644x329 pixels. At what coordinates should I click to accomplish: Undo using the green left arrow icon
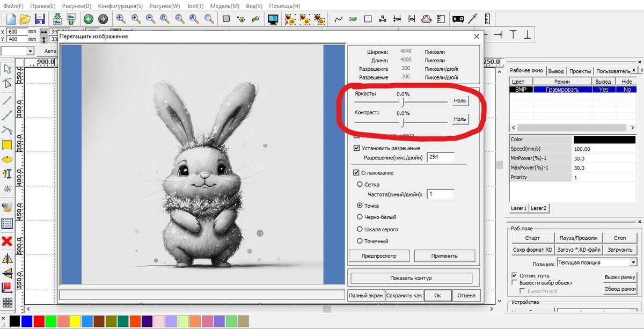tap(89, 19)
